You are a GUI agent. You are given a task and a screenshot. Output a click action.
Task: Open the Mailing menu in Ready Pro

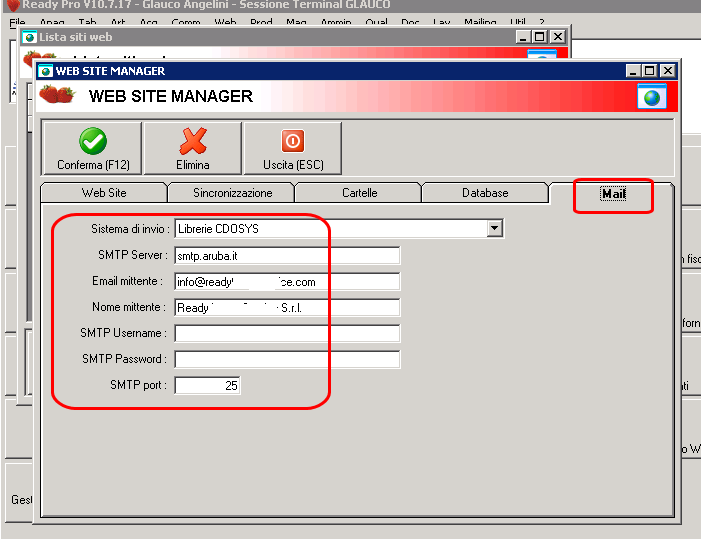pyautogui.click(x=480, y=22)
